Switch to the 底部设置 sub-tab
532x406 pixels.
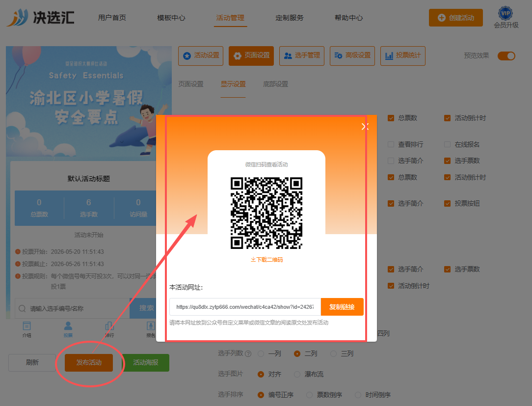(x=275, y=84)
